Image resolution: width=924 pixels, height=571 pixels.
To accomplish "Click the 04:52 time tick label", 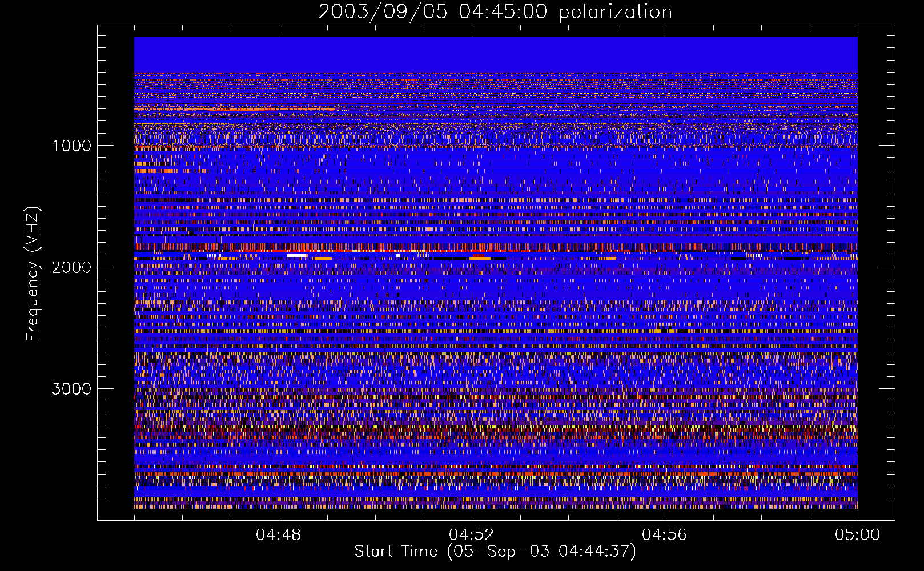I will [472, 535].
